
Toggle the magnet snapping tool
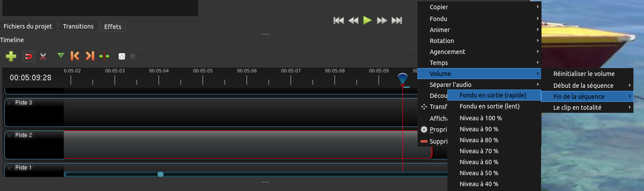point(28,56)
